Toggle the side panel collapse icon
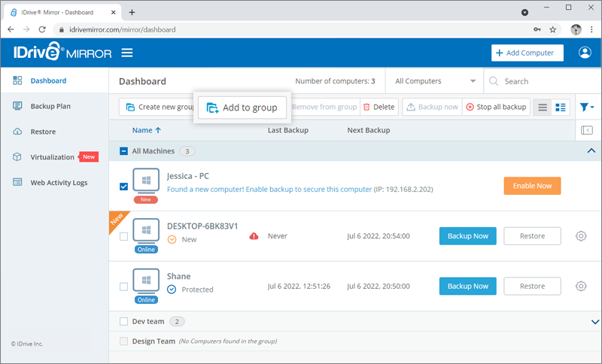 (x=587, y=130)
